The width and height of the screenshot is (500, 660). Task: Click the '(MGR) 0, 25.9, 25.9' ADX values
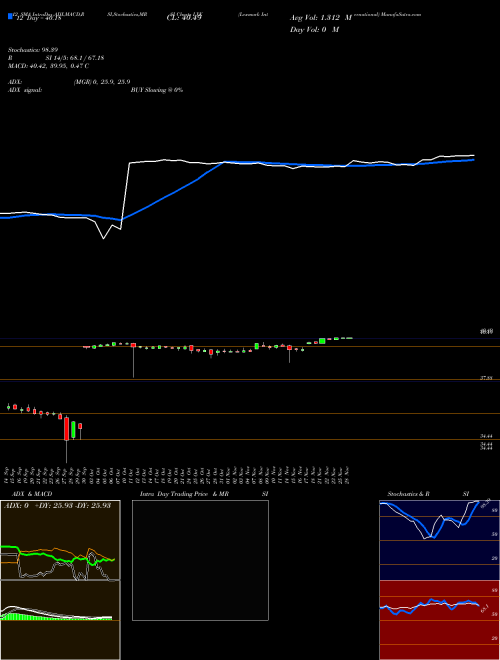pyautogui.click(x=101, y=82)
